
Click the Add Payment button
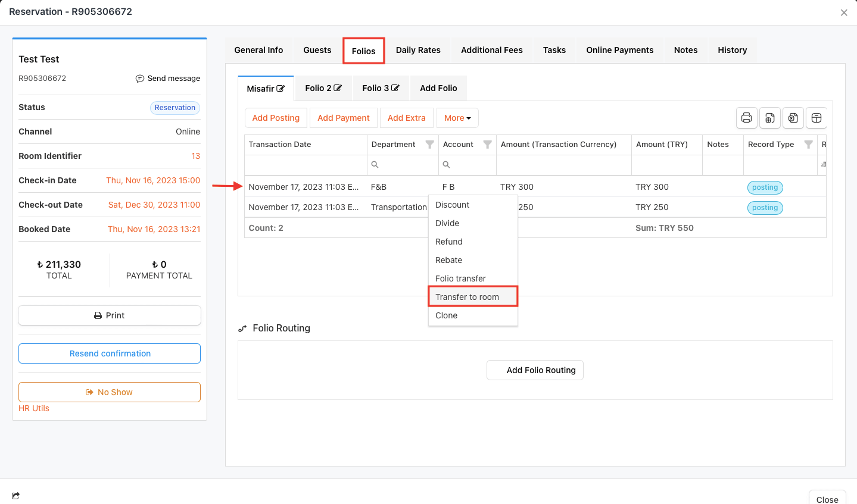click(343, 118)
